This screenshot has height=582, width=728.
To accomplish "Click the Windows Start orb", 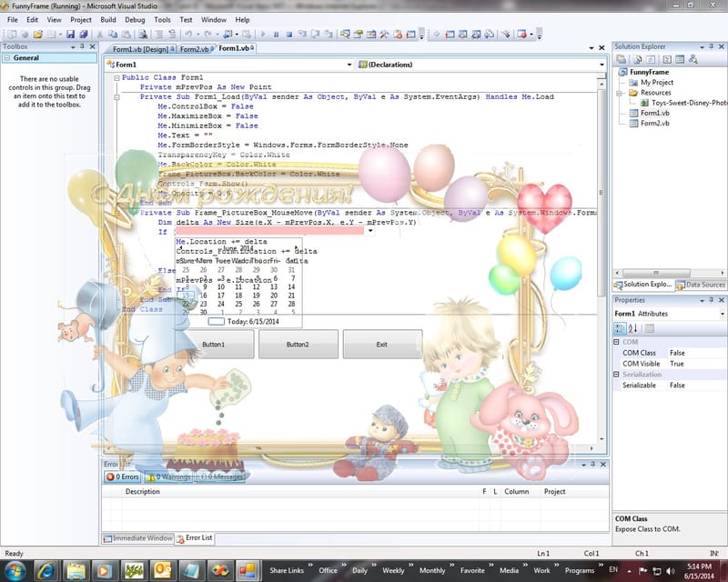I will [15, 570].
